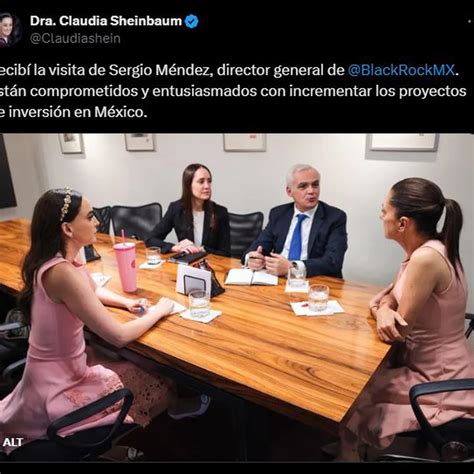This screenshot has height=474, width=474.
Task: Click the blue necktie in the photo
Action: point(297,237)
